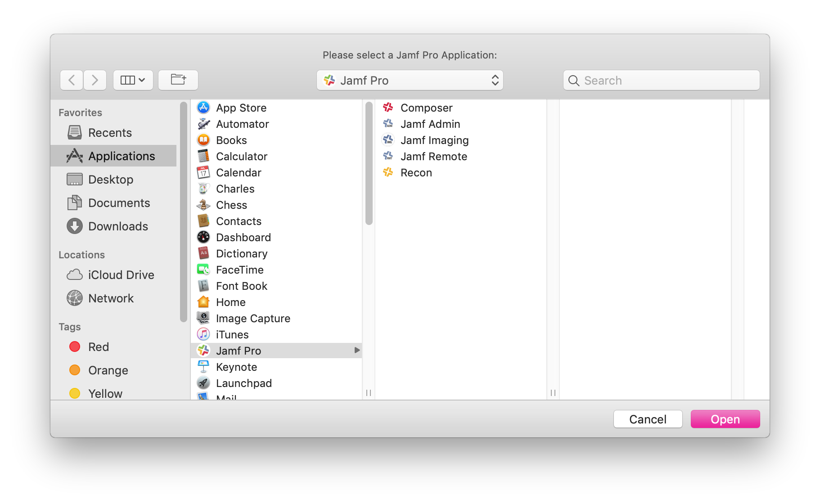Open Documents in the sidebar
Image resolution: width=820 pixels, height=504 pixels.
coord(113,203)
